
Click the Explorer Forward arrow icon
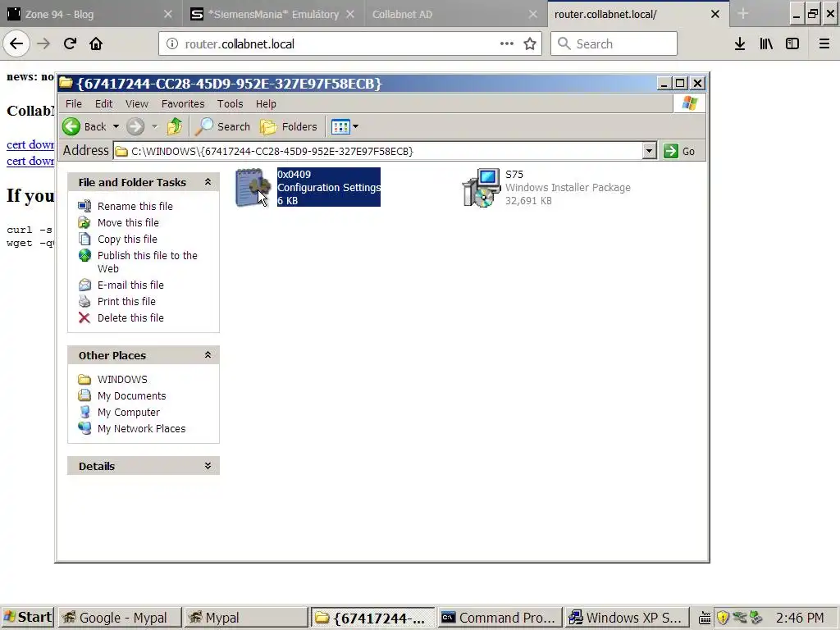135,127
